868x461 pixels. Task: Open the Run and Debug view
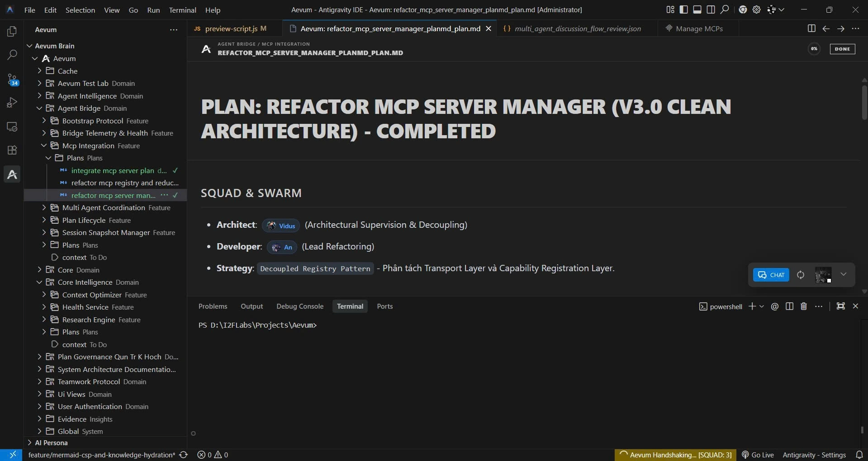tap(12, 103)
